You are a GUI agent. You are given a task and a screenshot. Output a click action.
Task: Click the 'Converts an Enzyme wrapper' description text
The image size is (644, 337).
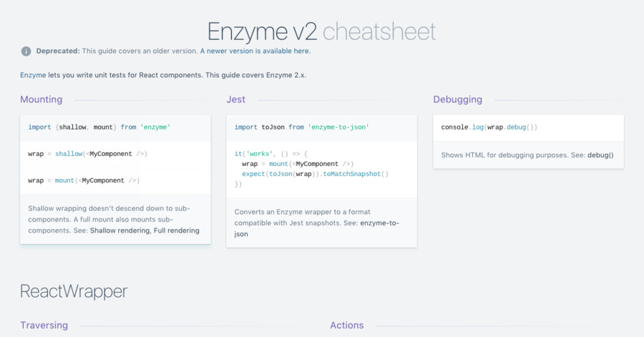[x=317, y=223]
